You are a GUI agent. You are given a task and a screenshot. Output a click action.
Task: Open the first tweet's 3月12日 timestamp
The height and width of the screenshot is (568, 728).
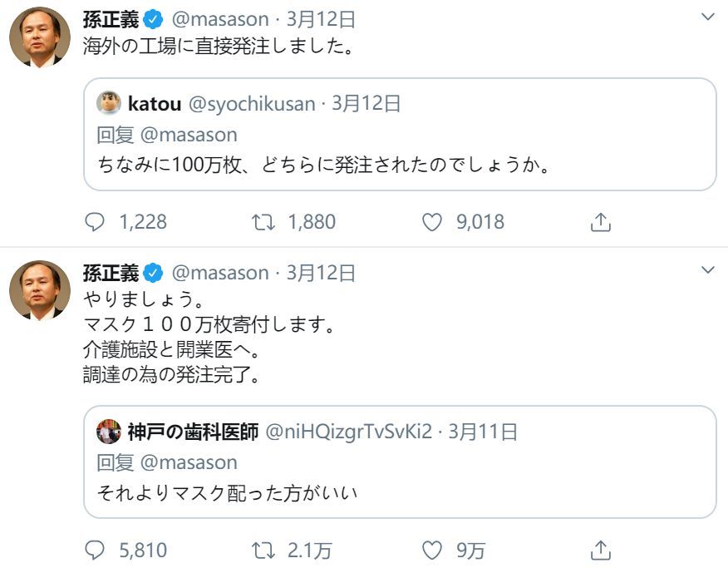(x=321, y=19)
